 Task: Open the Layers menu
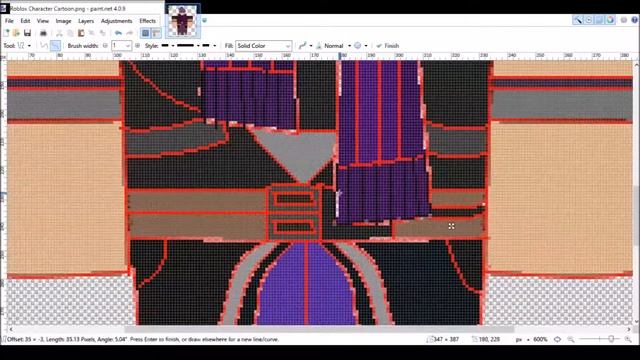click(86, 21)
